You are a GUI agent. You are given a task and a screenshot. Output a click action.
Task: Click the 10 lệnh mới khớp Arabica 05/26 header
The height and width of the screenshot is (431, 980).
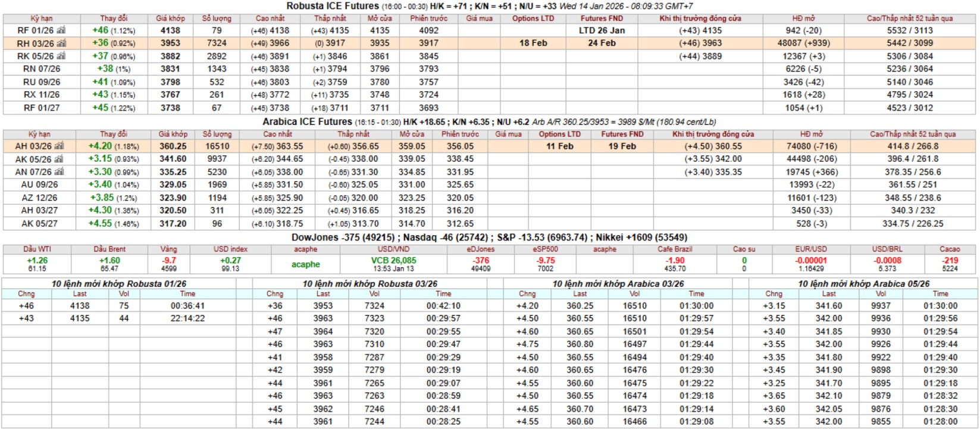pos(863,284)
